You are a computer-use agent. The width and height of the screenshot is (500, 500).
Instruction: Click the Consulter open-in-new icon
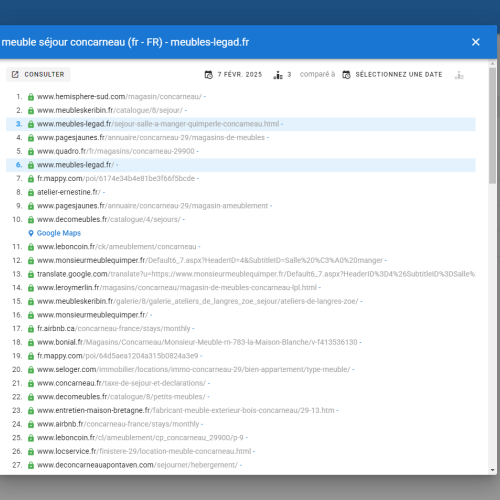tap(15, 74)
